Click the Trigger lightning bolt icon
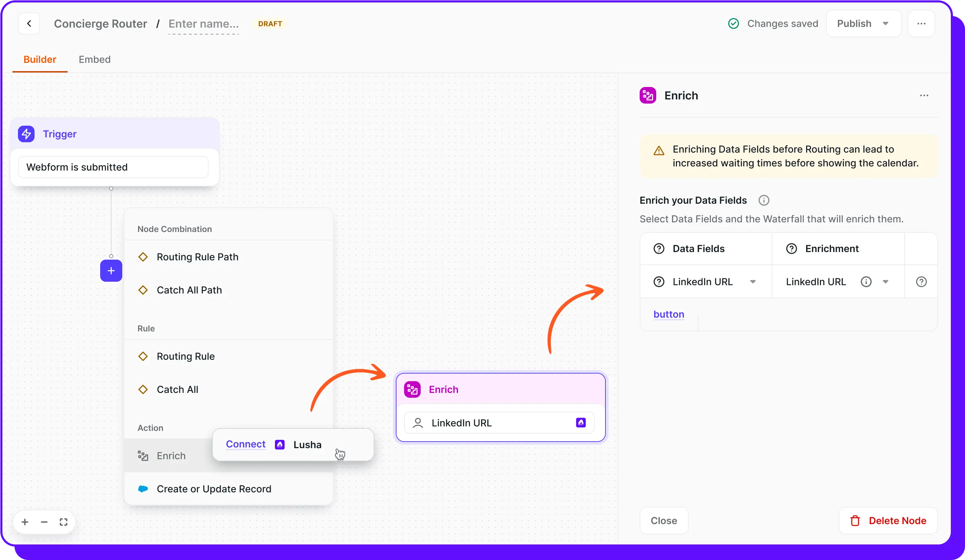The height and width of the screenshot is (560, 965). [27, 134]
